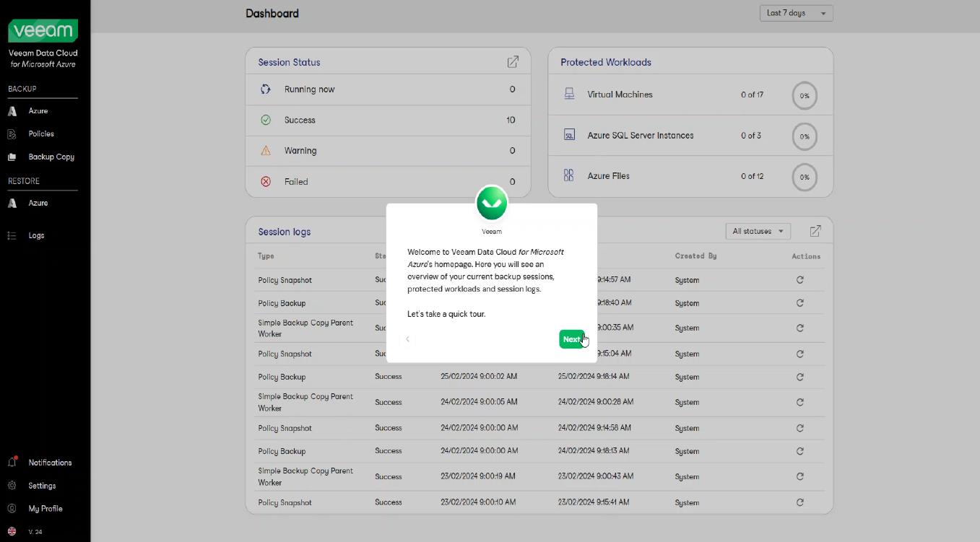This screenshot has height=542, width=980.
Task: Click the My Profile icon in the sidebar
Action: tap(12, 509)
